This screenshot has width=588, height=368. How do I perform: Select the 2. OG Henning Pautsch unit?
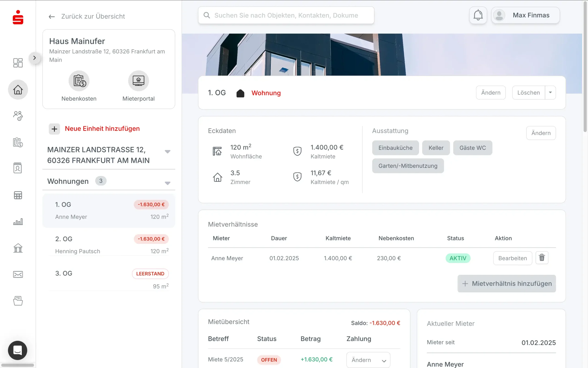[x=109, y=244]
